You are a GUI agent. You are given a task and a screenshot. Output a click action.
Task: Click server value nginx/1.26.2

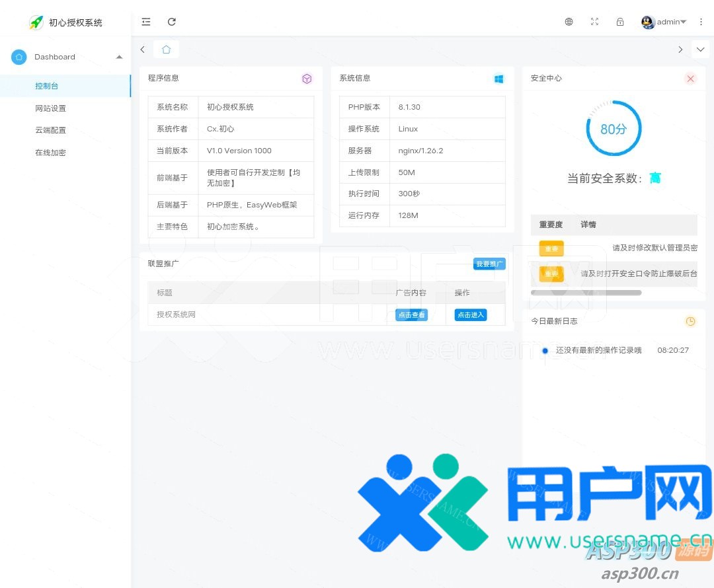tap(420, 151)
